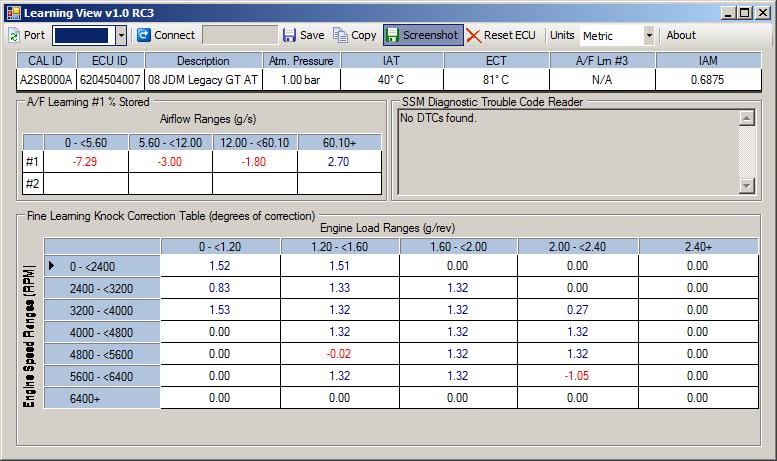Click the '1.20 - <1.60' load column header
Viewport: 777px width, 461px height.
click(x=340, y=246)
